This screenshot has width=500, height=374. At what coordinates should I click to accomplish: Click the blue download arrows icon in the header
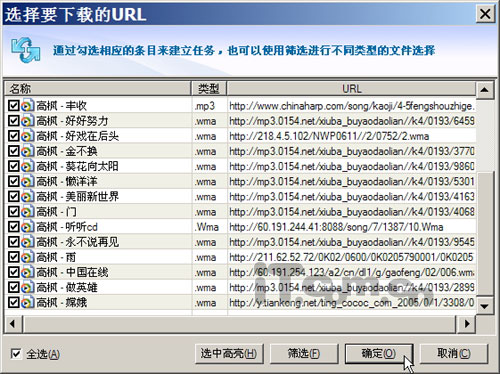(x=26, y=50)
